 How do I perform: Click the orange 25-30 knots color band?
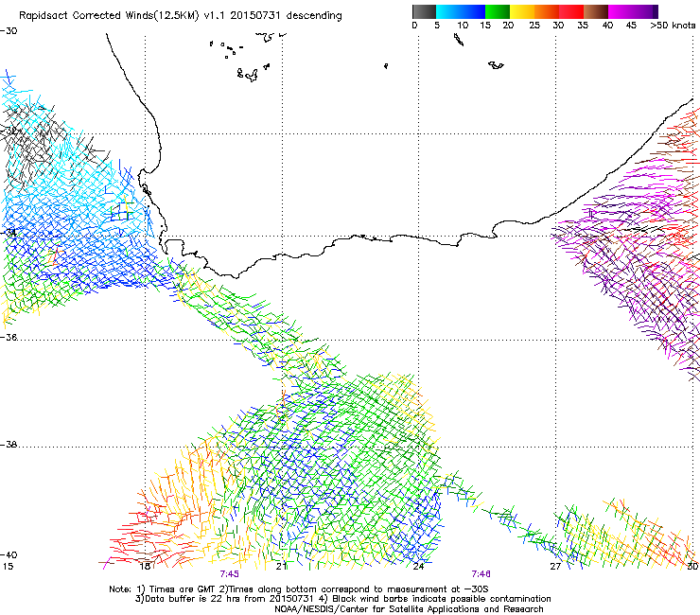[547, 11]
